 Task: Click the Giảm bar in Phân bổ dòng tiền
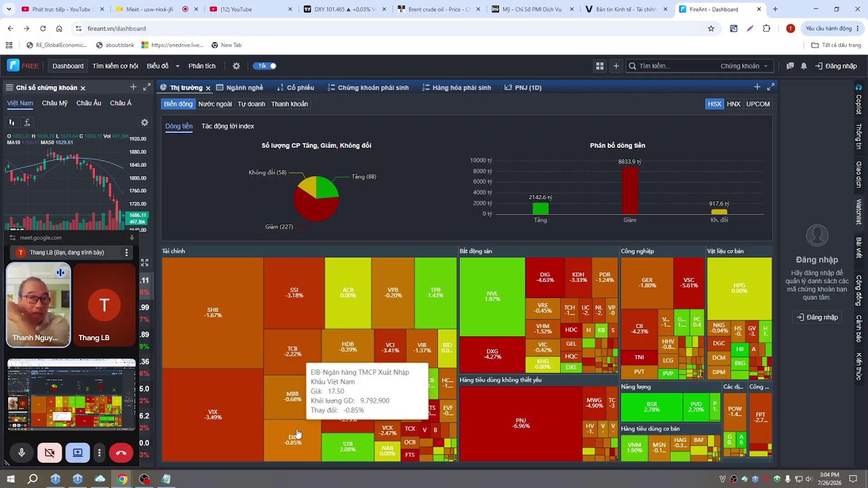click(x=630, y=190)
